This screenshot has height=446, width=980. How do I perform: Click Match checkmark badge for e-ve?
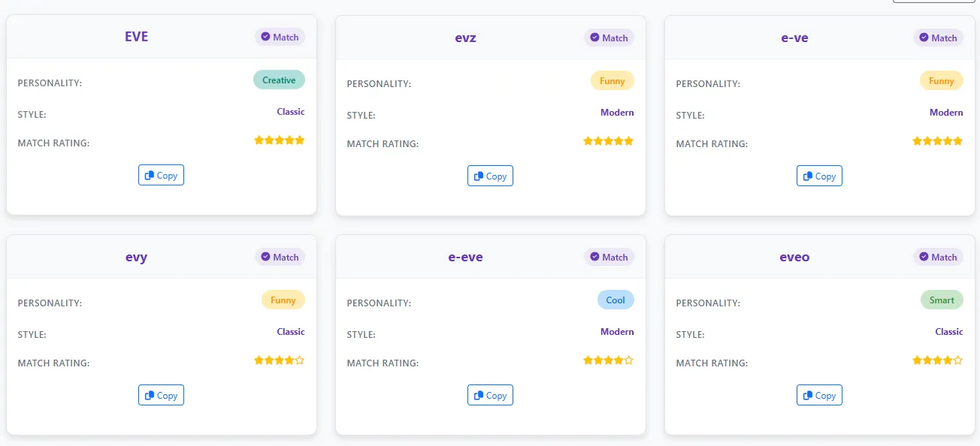click(938, 38)
